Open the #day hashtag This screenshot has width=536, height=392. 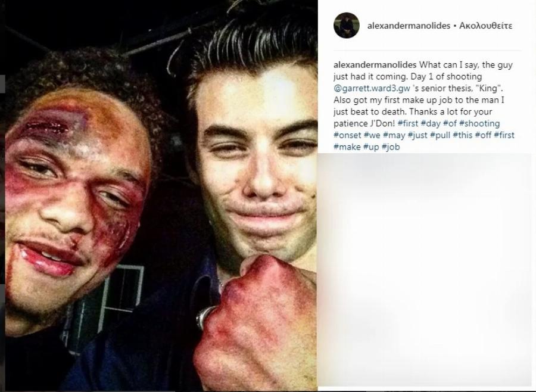click(x=431, y=123)
